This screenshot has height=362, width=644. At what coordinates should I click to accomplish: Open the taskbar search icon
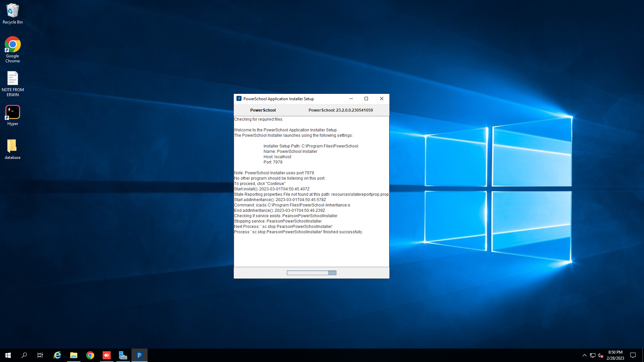(x=24, y=355)
